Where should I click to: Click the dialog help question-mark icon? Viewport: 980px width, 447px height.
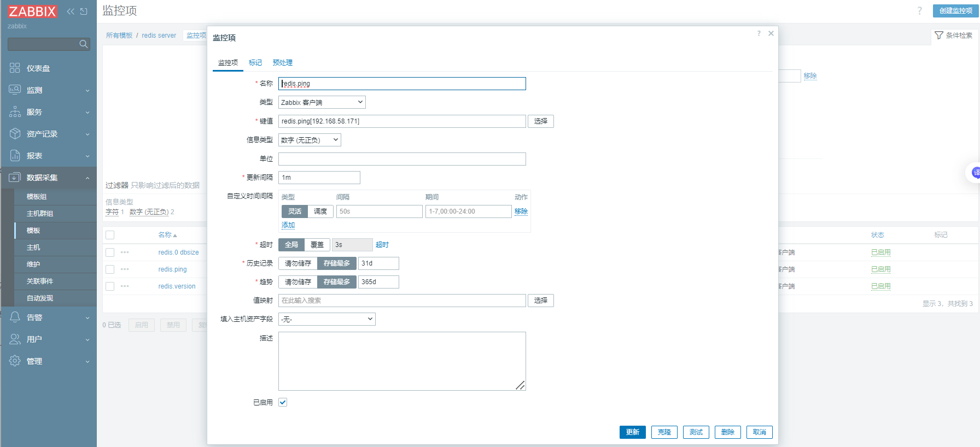759,33
